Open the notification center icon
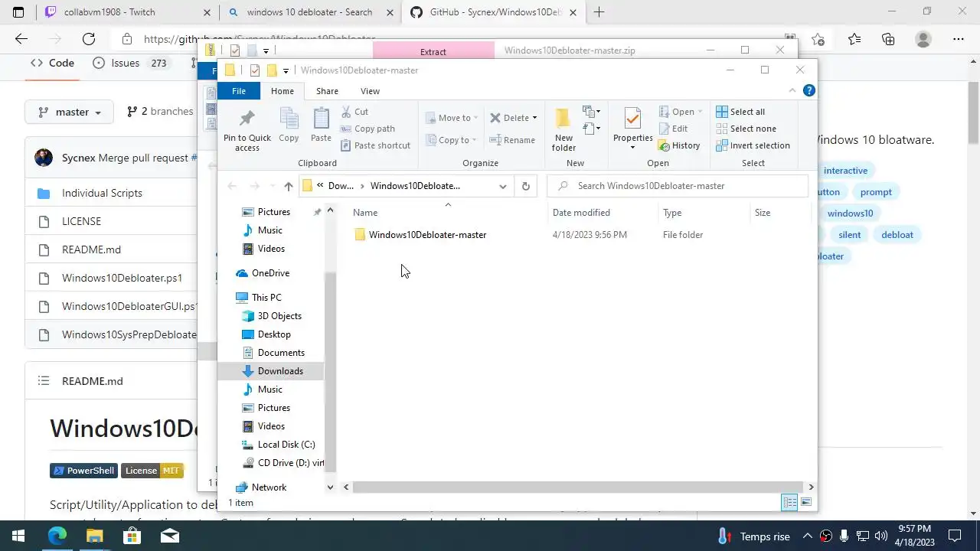This screenshot has height=551, width=980. coord(955,536)
